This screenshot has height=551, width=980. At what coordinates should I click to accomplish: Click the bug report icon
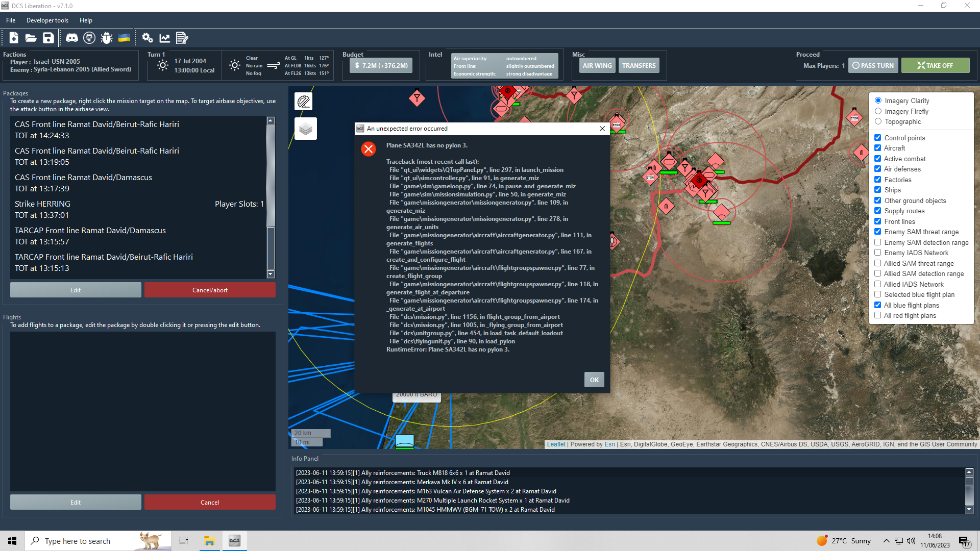pos(107,38)
